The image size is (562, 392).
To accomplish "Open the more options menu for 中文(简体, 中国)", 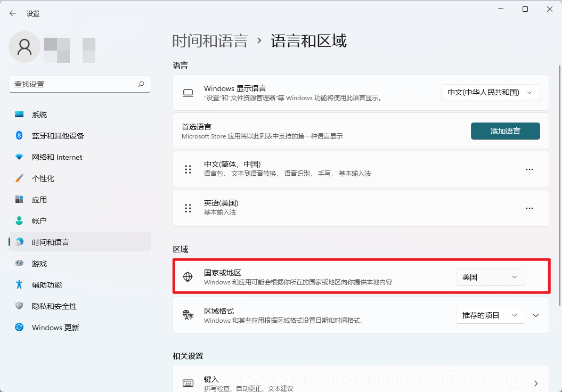I will point(529,169).
